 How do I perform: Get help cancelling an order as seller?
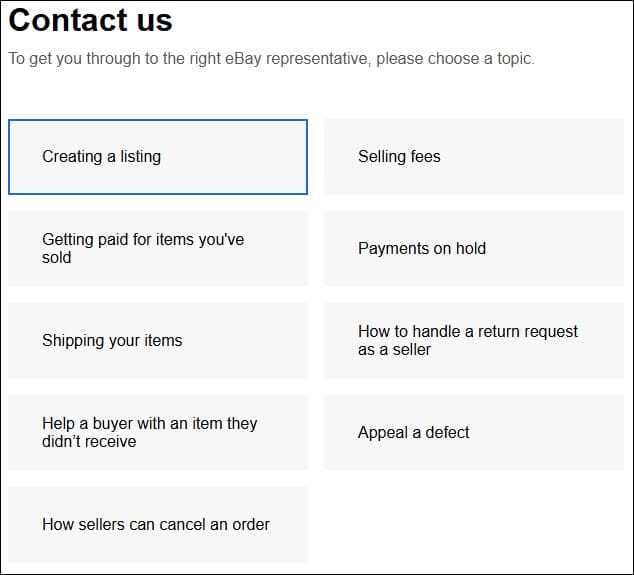coord(158,525)
